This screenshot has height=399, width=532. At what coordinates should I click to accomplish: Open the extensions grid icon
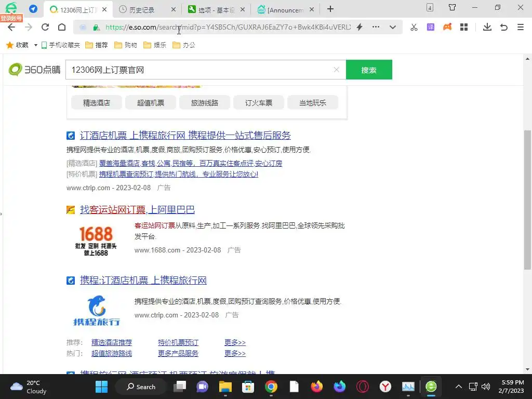(x=464, y=27)
